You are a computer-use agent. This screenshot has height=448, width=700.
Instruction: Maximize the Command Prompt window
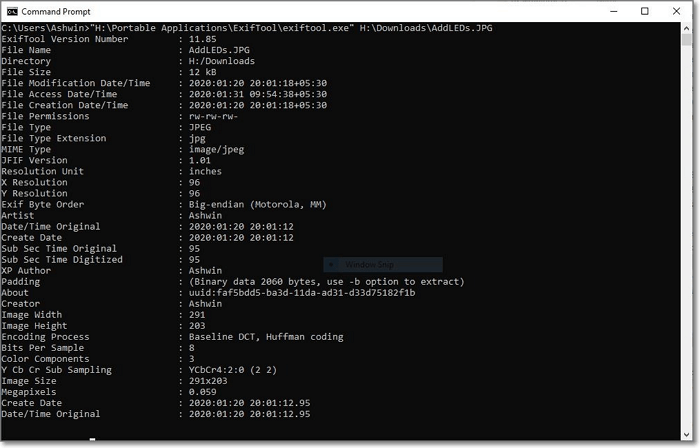point(645,11)
